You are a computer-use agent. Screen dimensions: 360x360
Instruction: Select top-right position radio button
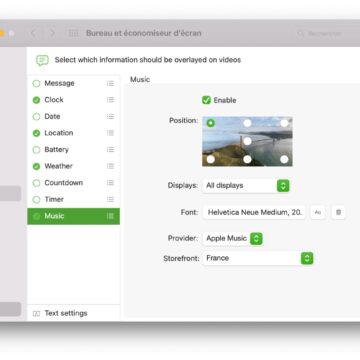pyautogui.click(x=284, y=123)
